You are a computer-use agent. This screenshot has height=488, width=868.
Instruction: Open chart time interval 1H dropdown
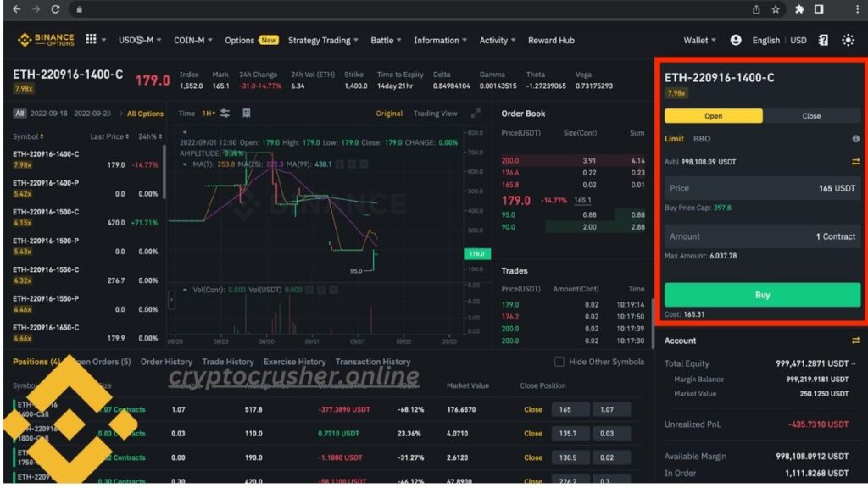209,114
